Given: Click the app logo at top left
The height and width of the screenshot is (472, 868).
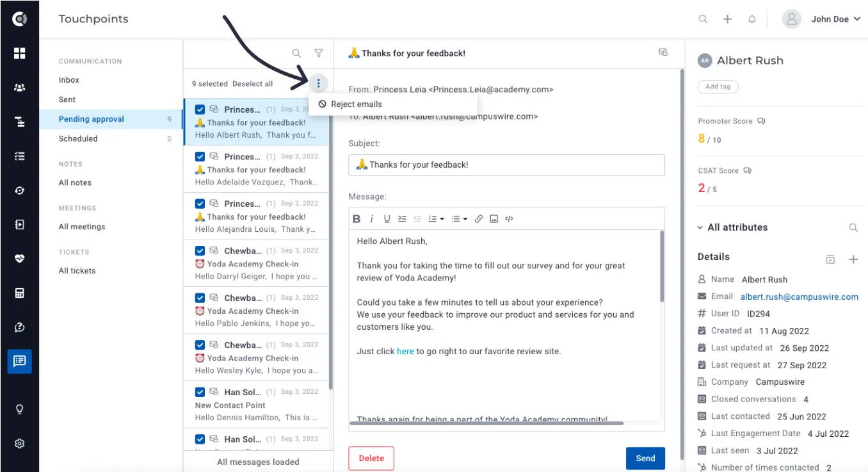Looking at the screenshot, I should (x=19, y=19).
